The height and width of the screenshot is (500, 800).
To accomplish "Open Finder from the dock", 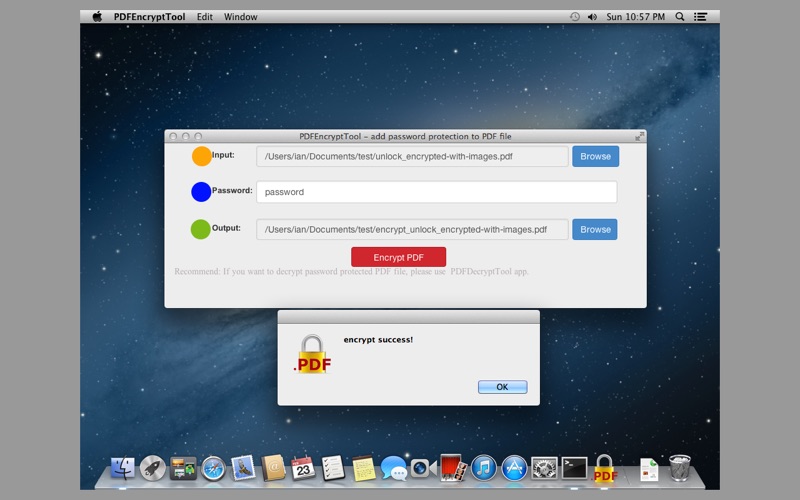I will tap(122, 468).
